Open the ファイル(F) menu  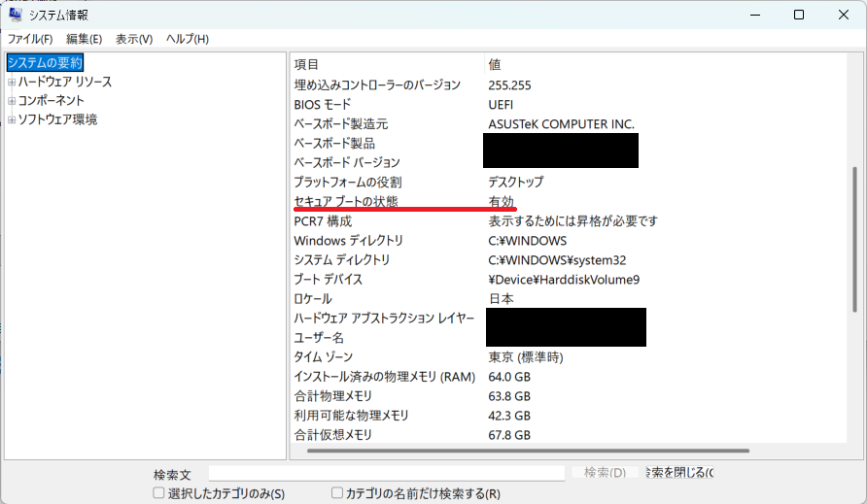[x=30, y=39]
